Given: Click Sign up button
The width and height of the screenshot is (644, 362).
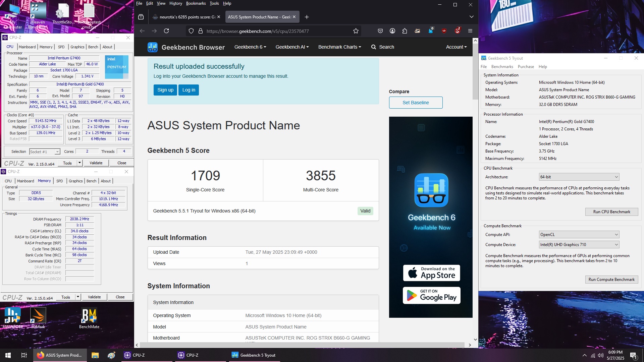Looking at the screenshot, I should point(165,90).
